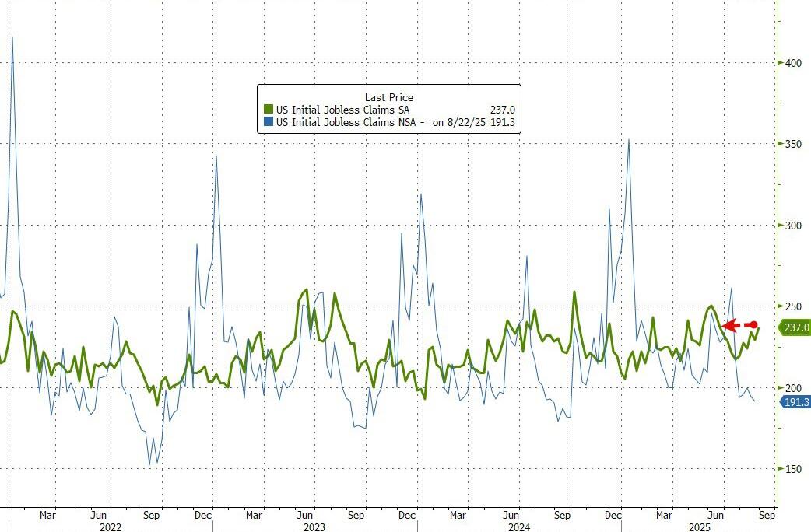Select the 2024 year label on x-axis
The width and height of the screenshot is (811, 532).
[x=519, y=527]
